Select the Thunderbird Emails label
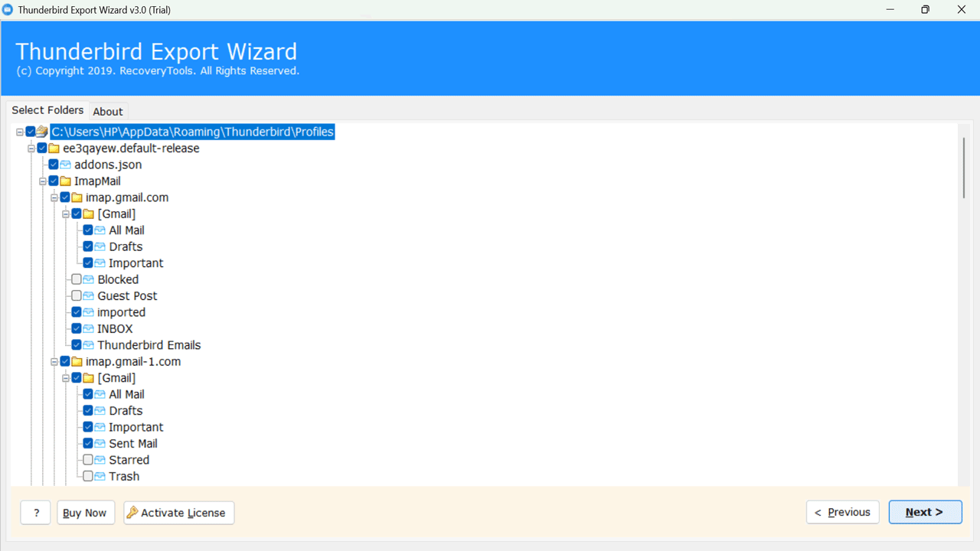The height and width of the screenshot is (551, 980). 149,345
